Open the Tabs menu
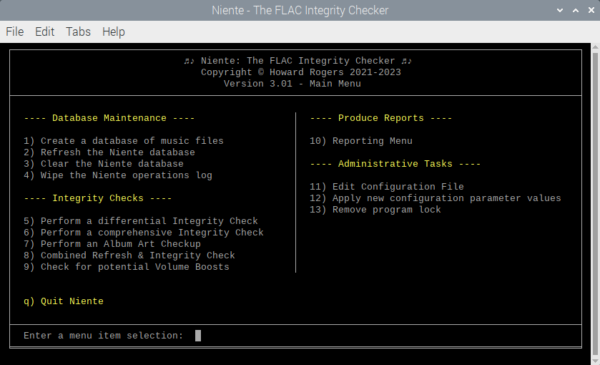The height and width of the screenshot is (365, 600). [78, 32]
